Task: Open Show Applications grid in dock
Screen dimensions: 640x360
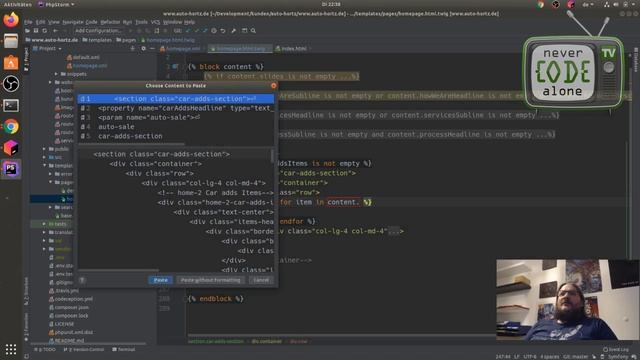Action: (x=11, y=349)
